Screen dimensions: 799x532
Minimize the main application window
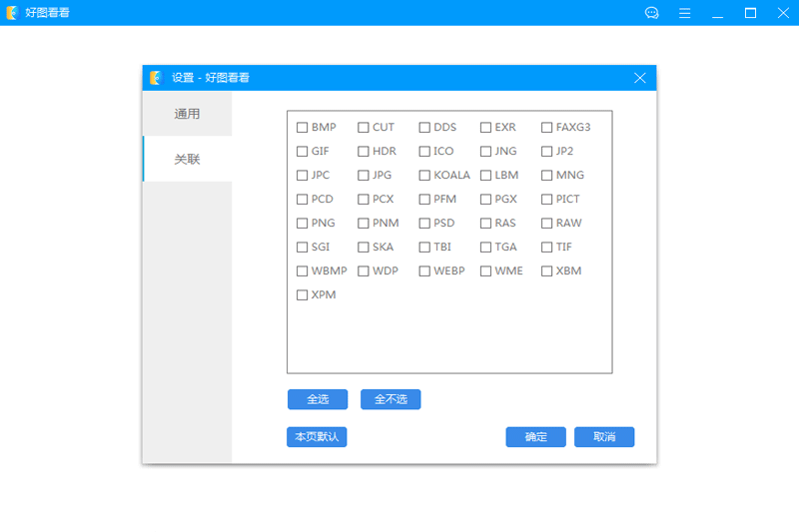[x=718, y=13]
